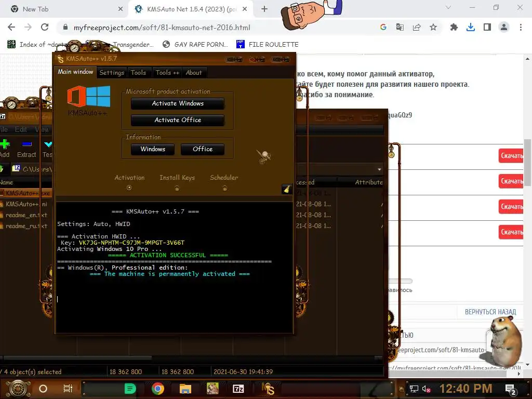Open the translate page icon in Chrome

(400, 27)
